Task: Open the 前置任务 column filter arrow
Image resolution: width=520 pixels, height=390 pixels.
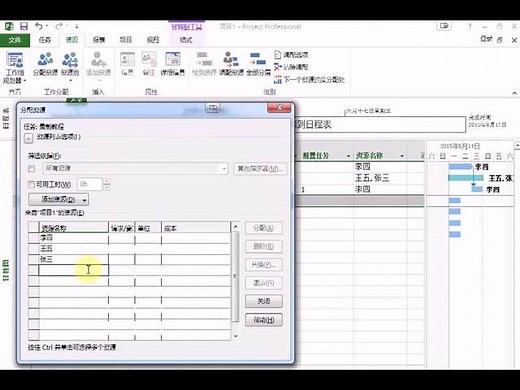Action: point(348,156)
